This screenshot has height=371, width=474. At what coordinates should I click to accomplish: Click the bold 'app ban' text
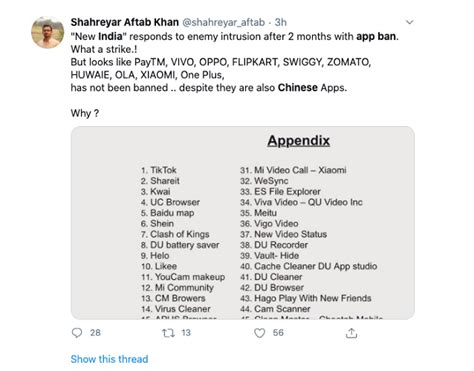(376, 36)
